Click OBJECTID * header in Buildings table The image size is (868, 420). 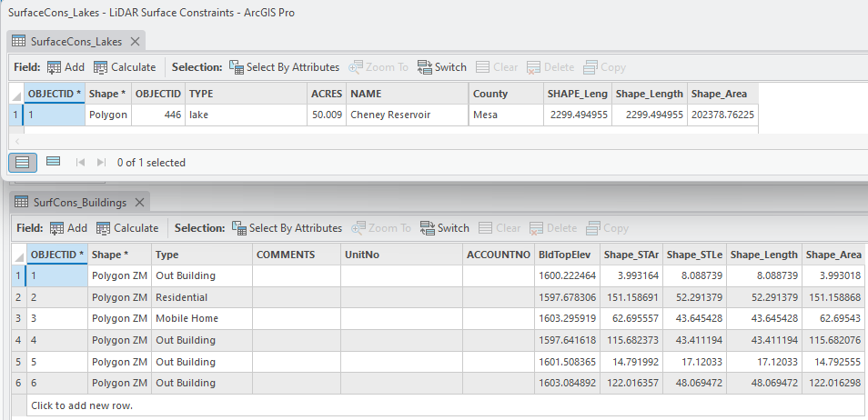57,255
